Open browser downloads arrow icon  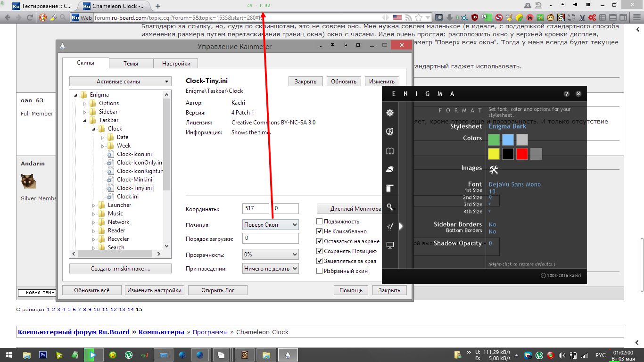(x=450, y=17)
